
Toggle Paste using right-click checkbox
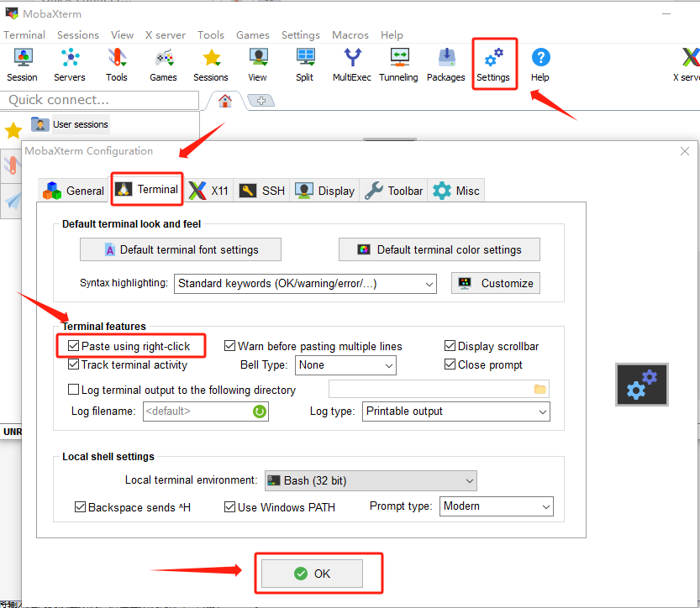pyautogui.click(x=74, y=346)
